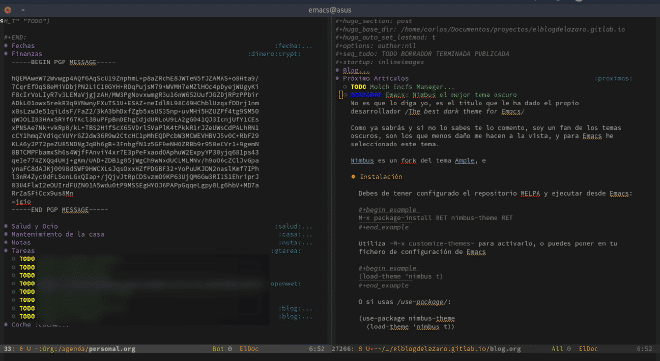The width and height of the screenshot is (660, 361).
Task: Click blog.org buffer name in the right mode line
Action: (504, 349)
